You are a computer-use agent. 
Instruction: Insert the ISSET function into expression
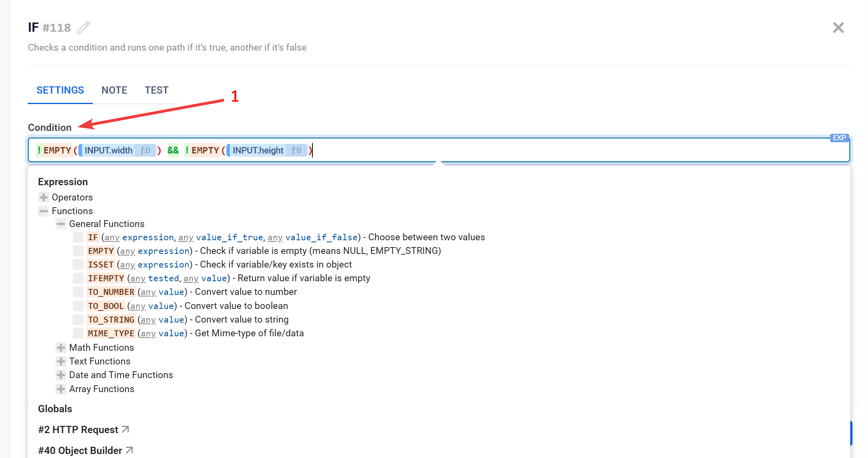pos(101,265)
